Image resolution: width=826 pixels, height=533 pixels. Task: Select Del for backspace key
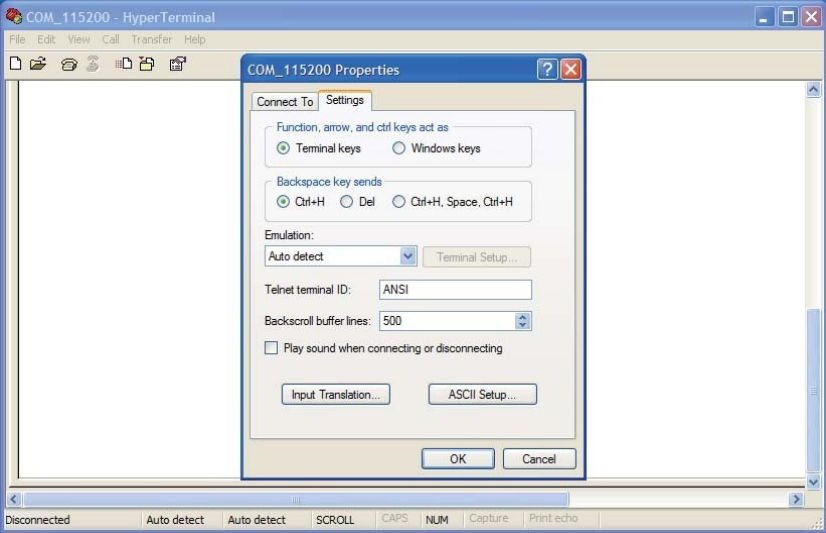click(x=346, y=202)
